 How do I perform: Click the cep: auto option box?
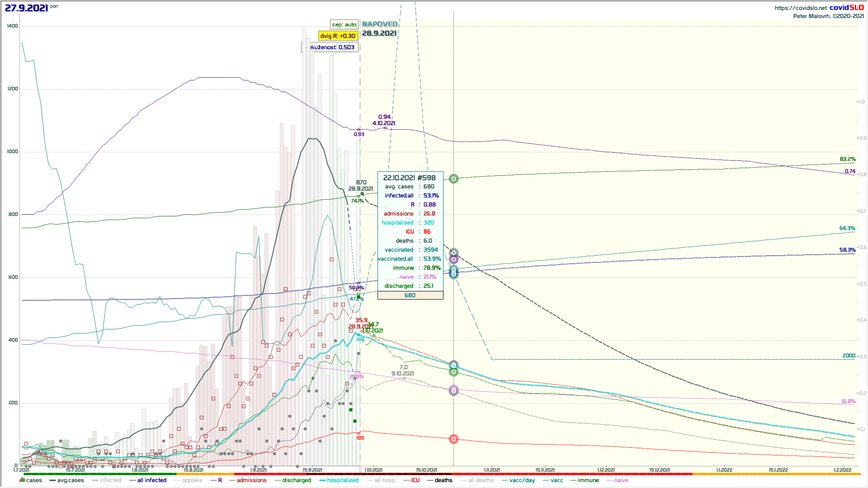(344, 25)
